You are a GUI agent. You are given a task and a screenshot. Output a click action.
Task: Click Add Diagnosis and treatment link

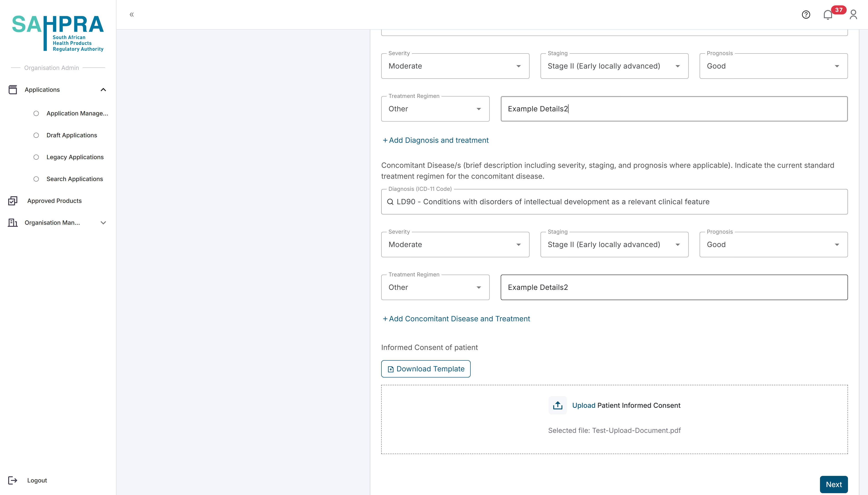(x=436, y=140)
